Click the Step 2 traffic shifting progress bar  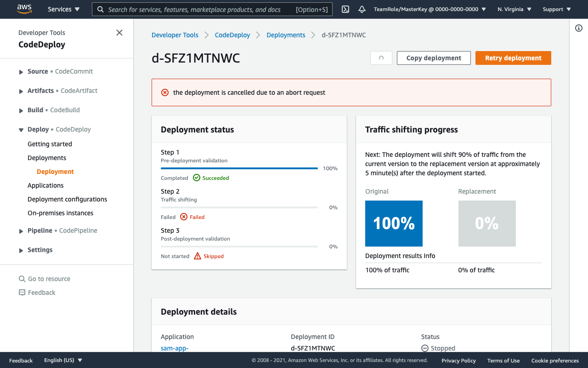pos(239,207)
